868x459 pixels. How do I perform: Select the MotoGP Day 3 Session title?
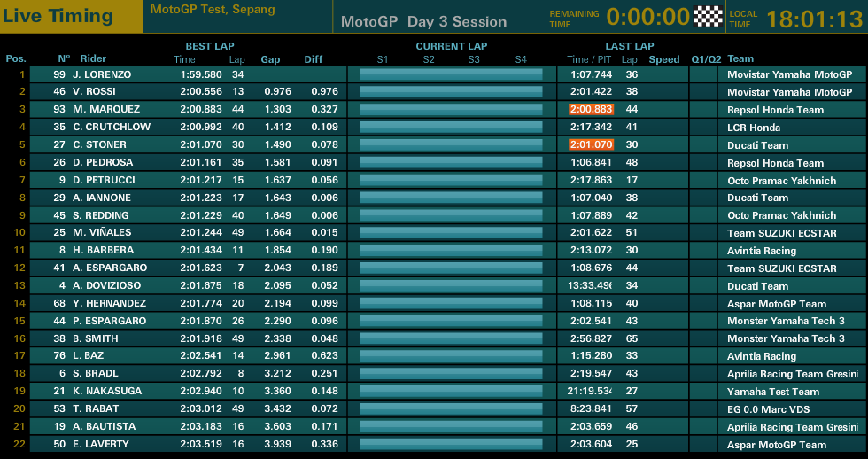(423, 21)
